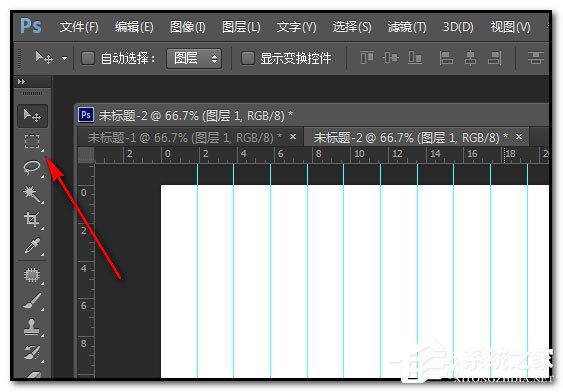The width and height of the screenshot is (563, 392).
Task: Click the Move tool preset icon in options bar
Action: tap(44, 57)
